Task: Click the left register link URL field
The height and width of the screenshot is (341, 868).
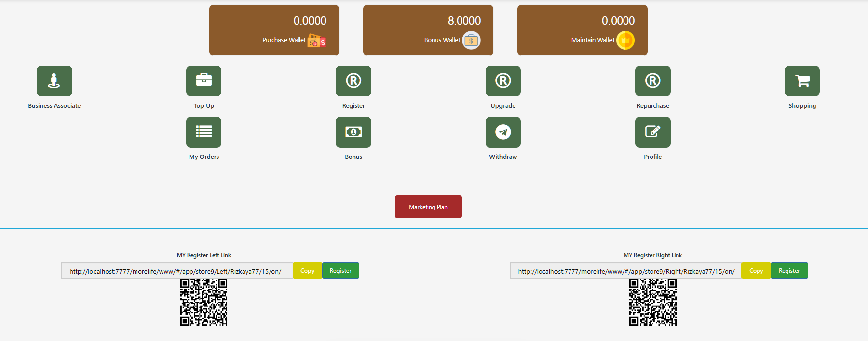Action: [177, 271]
